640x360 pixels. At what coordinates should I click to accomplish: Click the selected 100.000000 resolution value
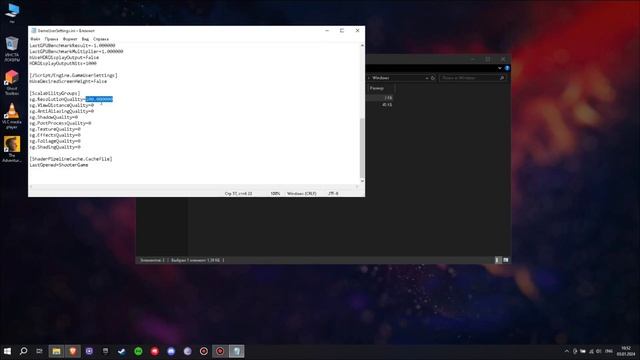(99, 99)
